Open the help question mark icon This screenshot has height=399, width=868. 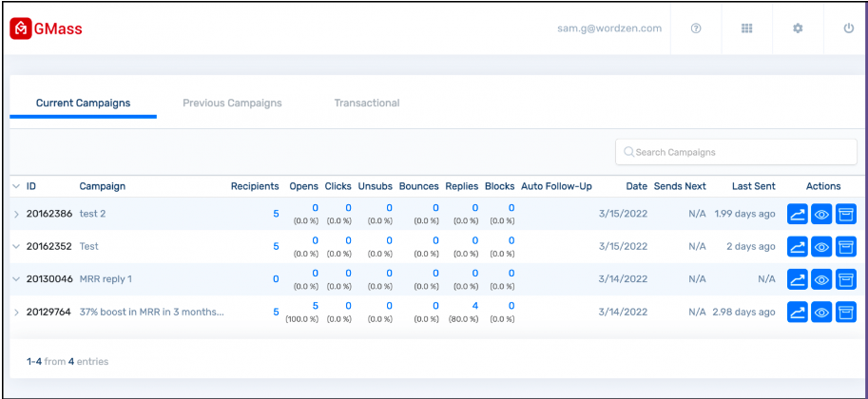click(696, 28)
